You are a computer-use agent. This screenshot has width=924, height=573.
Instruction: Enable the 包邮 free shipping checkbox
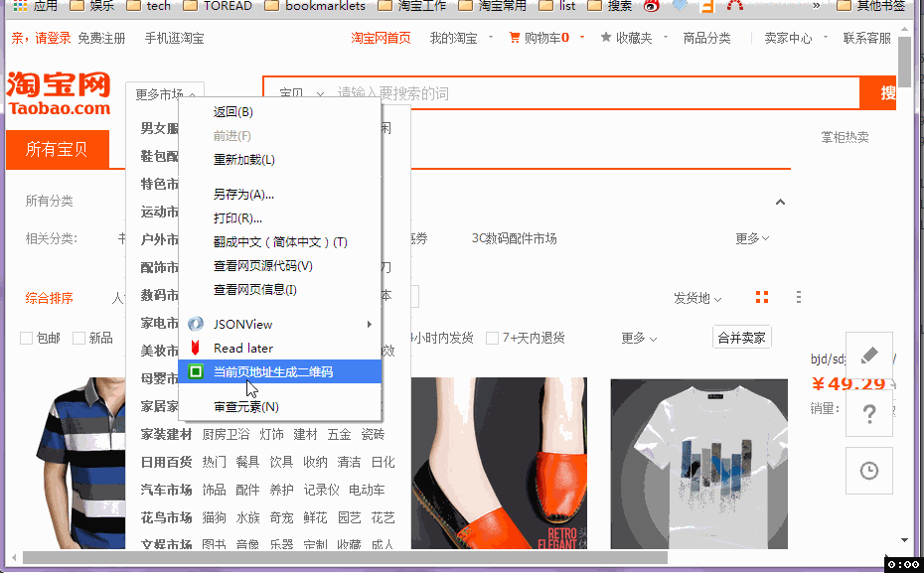pos(27,339)
